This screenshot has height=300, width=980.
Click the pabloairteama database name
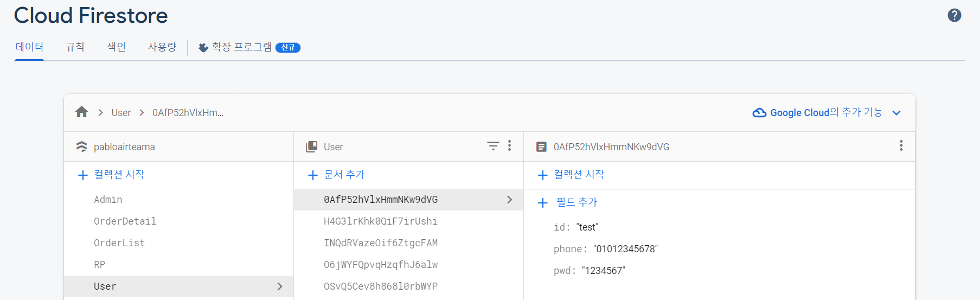tap(124, 147)
